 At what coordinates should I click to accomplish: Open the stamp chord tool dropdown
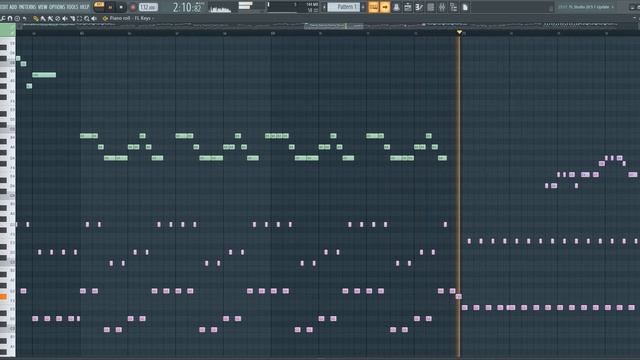(17, 18)
